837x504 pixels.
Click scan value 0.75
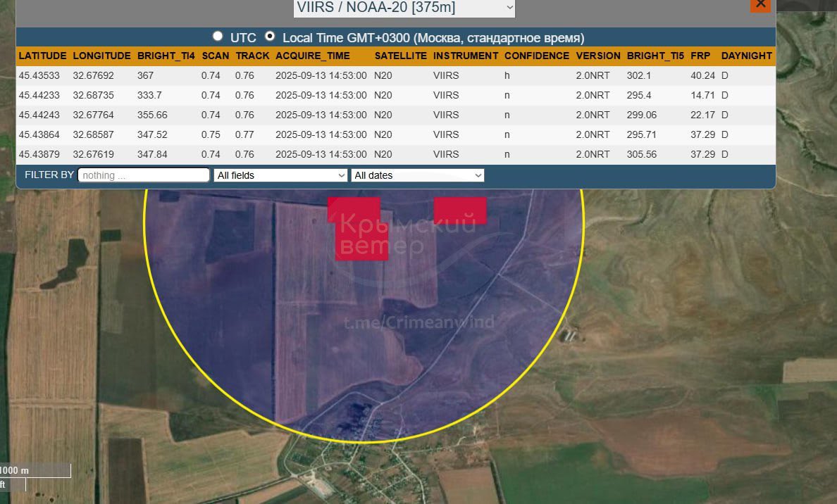tap(211, 134)
